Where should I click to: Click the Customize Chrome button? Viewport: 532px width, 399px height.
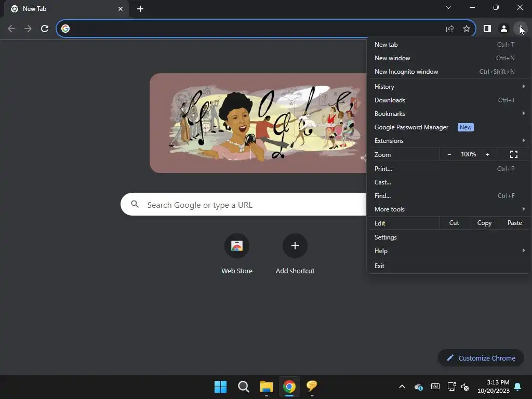[481, 358]
